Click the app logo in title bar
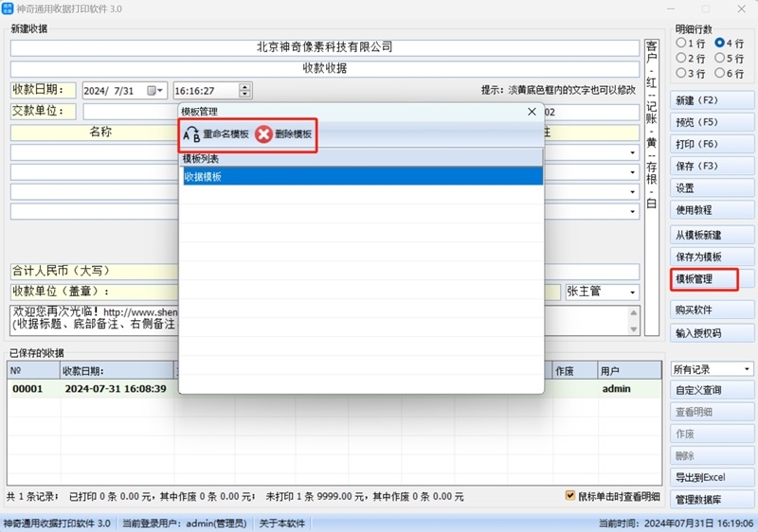 coord(8,9)
